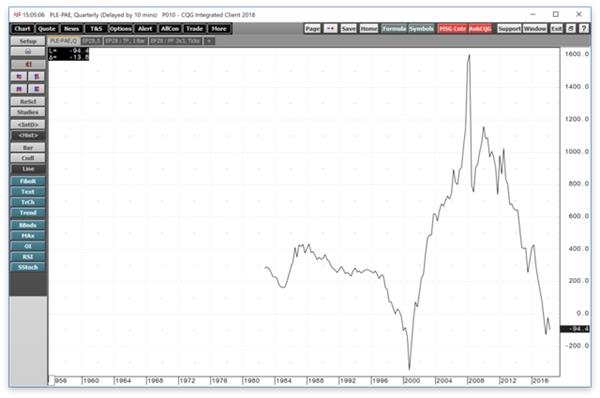Click the RSI study button
This screenshot has height=398, width=600.
[x=28, y=257]
